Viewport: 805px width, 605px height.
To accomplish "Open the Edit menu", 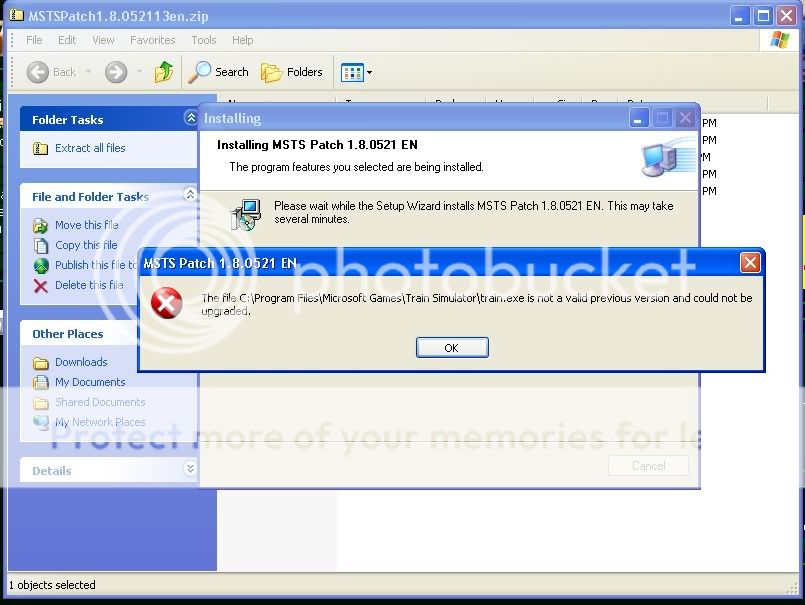I will (x=67, y=40).
